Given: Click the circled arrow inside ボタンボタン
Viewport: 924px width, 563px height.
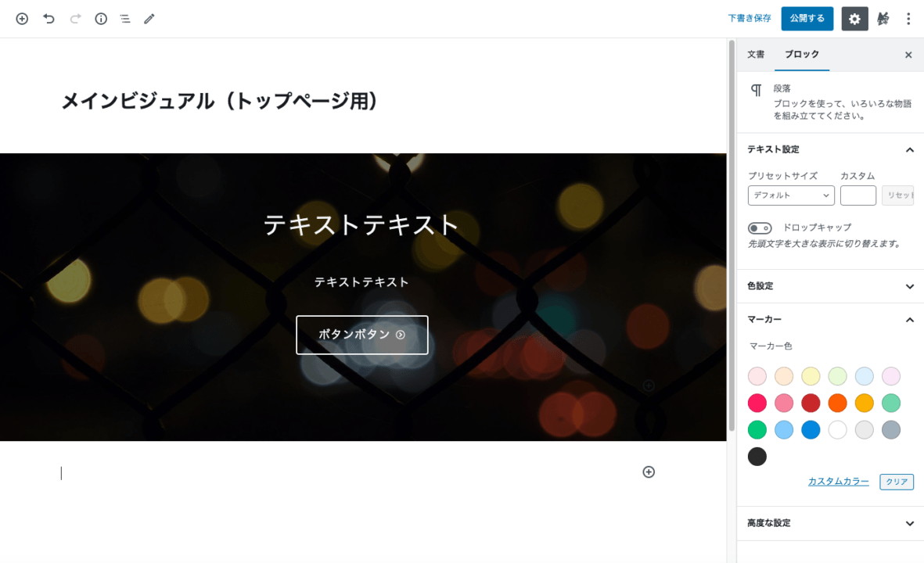Looking at the screenshot, I should (x=401, y=335).
